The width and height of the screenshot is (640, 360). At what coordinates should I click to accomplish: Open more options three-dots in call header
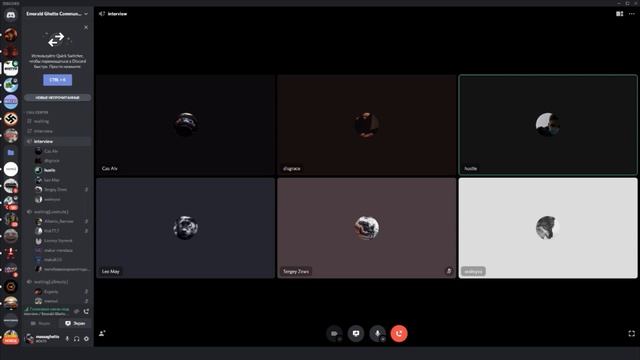tap(631, 14)
